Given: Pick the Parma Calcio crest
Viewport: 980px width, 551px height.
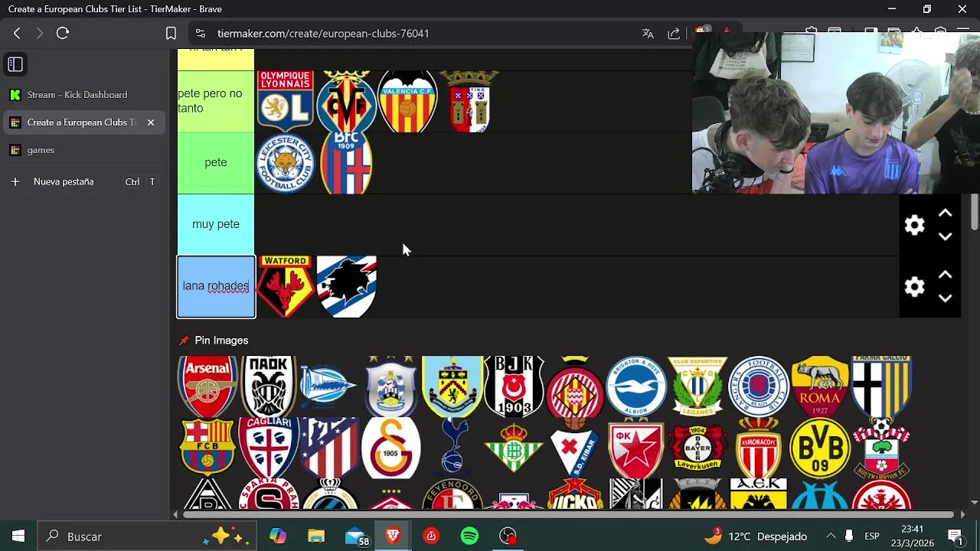Looking at the screenshot, I should pos(881,386).
